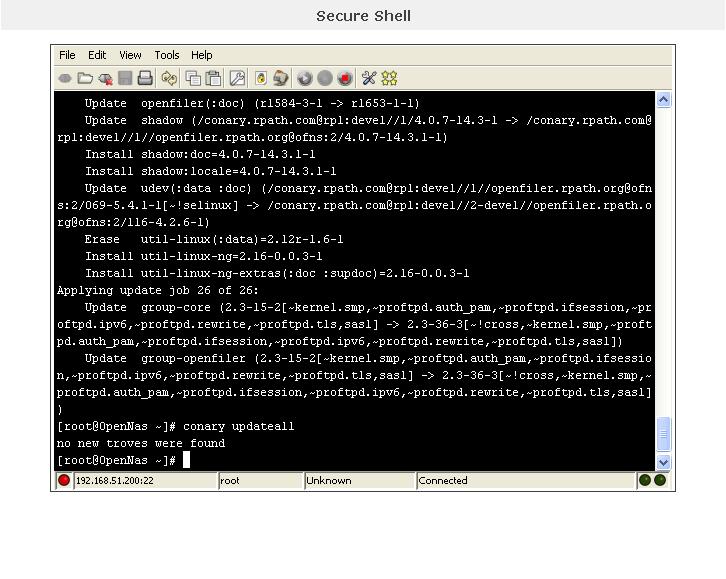Click 'Update openfiler(:doc)' line

(252, 103)
